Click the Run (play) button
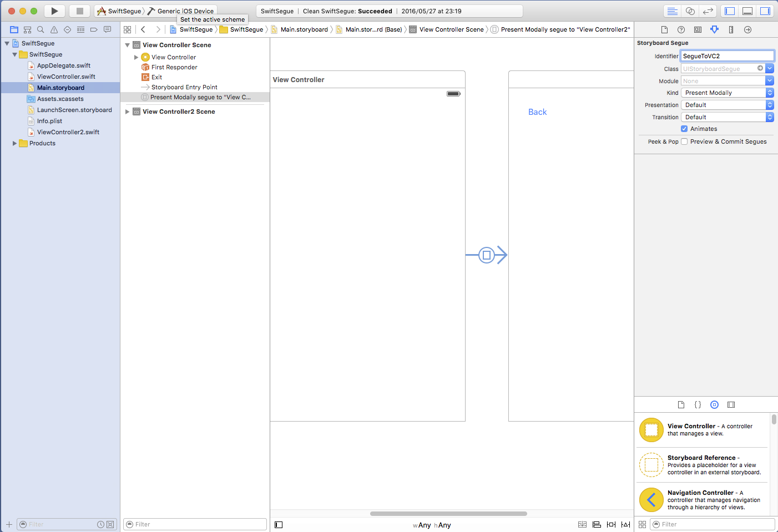The height and width of the screenshot is (532, 778). click(x=54, y=11)
